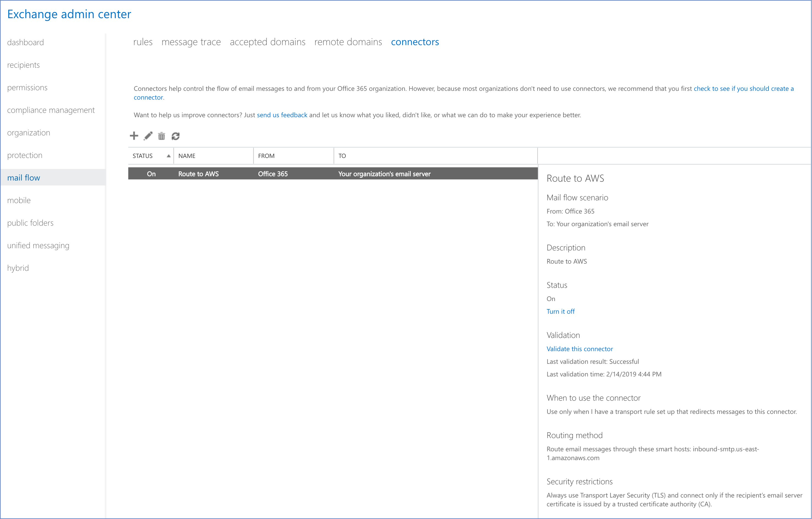
Task: Click the TO column header
Action: pyautogui.click(x=435, y=156)
